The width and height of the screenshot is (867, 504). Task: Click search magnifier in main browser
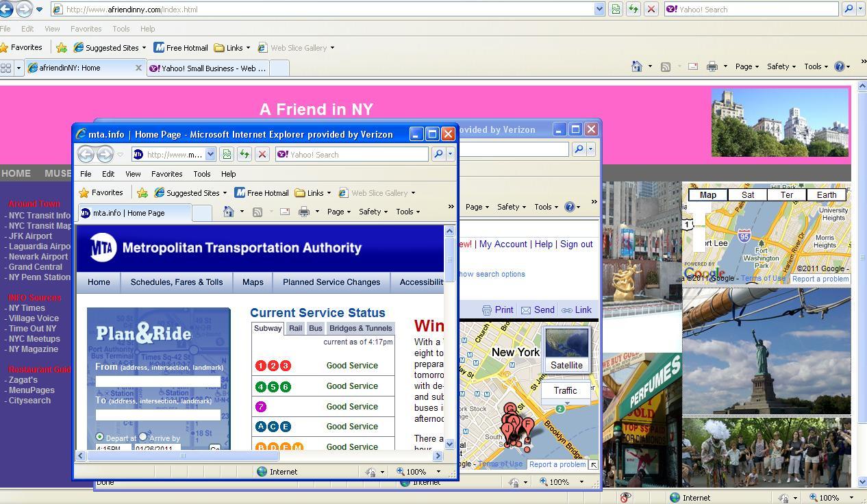click(x=849, y=9)
